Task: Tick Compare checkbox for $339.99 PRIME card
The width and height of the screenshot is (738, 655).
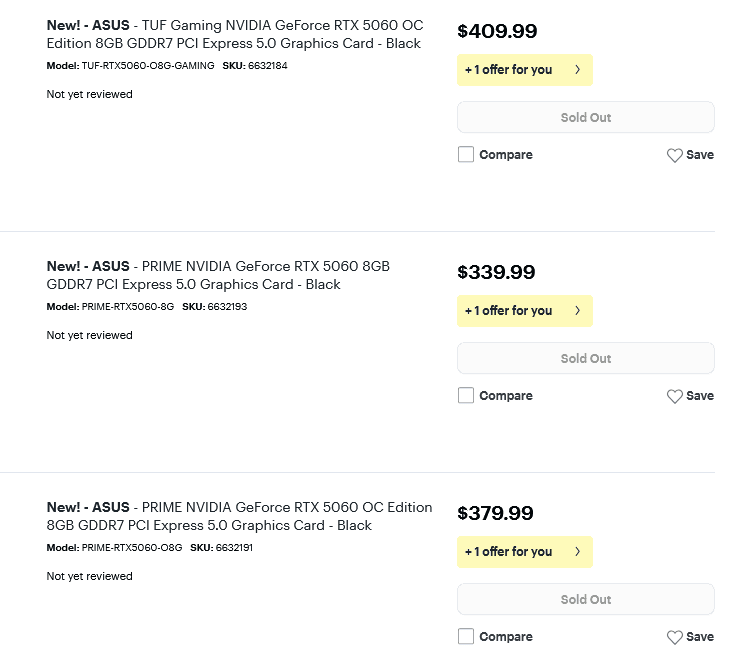Action: [465, 395]
